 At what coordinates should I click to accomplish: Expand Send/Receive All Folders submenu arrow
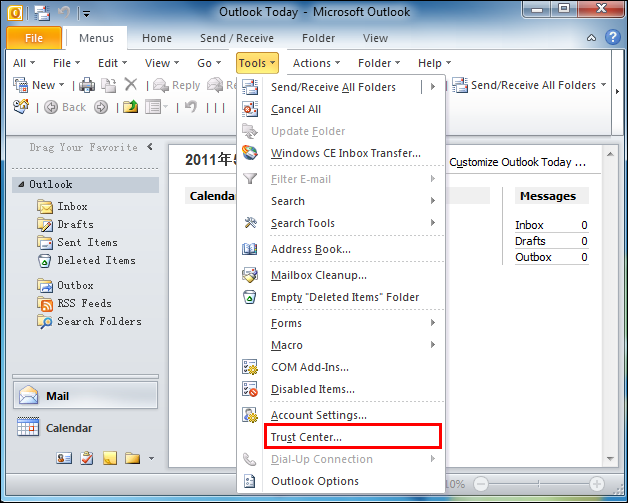[x=433, y=87]
